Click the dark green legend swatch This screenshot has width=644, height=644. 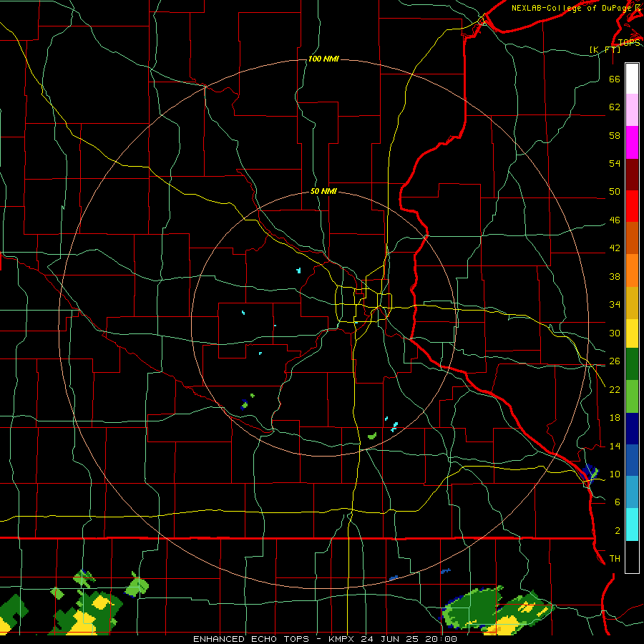632,364
